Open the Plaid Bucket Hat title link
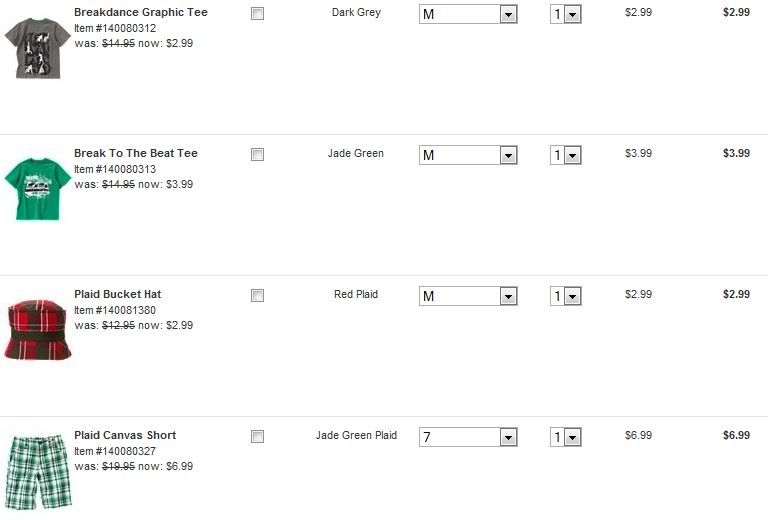Image resolution: width=768 pixels, height=520 pixels. 117,295
